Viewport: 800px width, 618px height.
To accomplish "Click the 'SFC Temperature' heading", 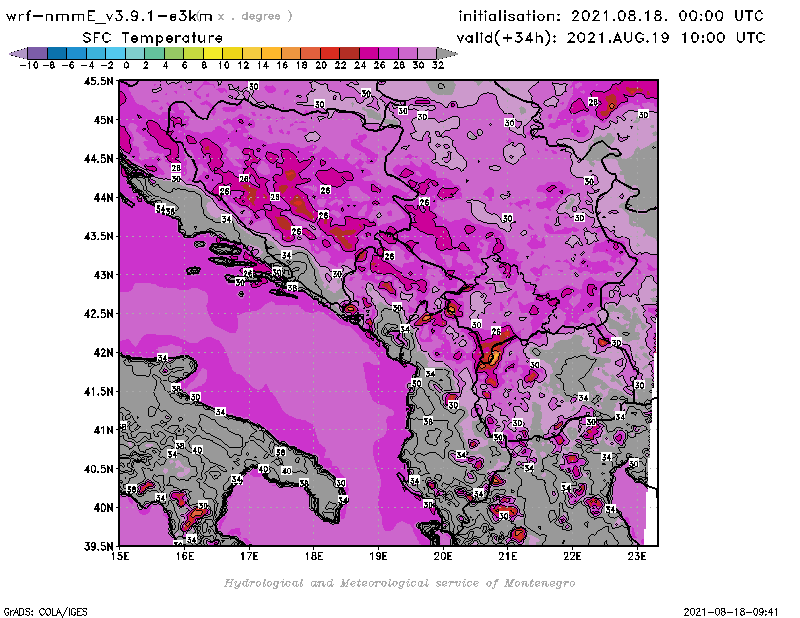I will click(x=153, y=37).
